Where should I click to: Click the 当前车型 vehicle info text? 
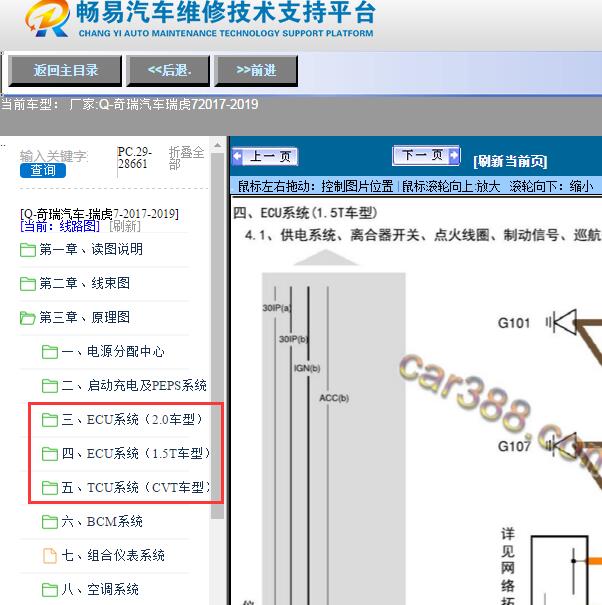(x=130, y=104)
